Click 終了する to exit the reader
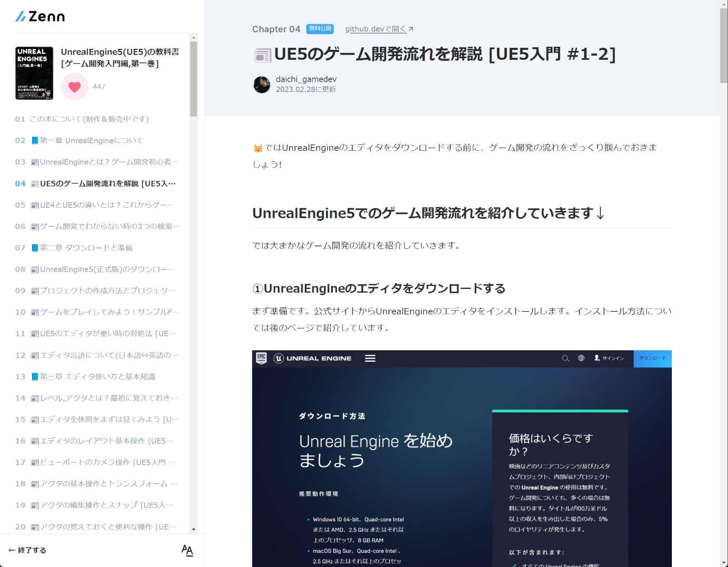728x567 pixels. 27,550
